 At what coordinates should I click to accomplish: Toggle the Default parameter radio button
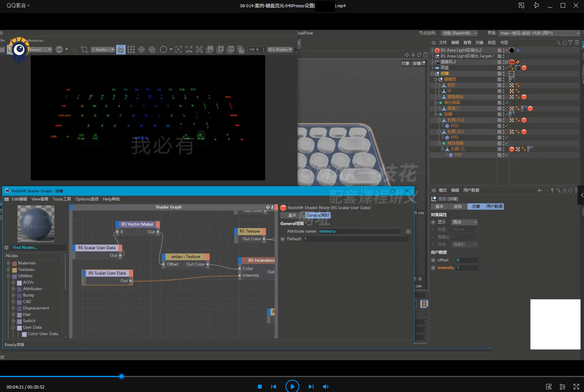(x=283, y=239)
